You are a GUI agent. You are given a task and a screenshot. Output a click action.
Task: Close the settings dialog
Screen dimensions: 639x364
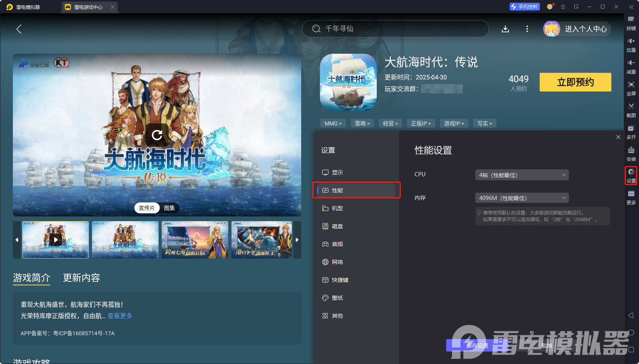pyautogui.click(x=618, y=137)
